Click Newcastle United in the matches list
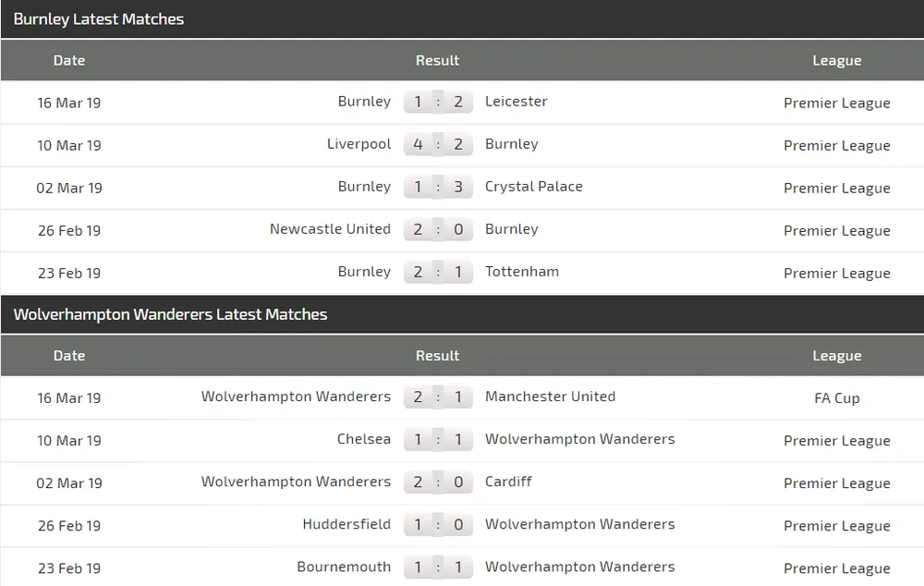Image resolution: width=924 pixels, height=586 pixels. click(330, 229)
